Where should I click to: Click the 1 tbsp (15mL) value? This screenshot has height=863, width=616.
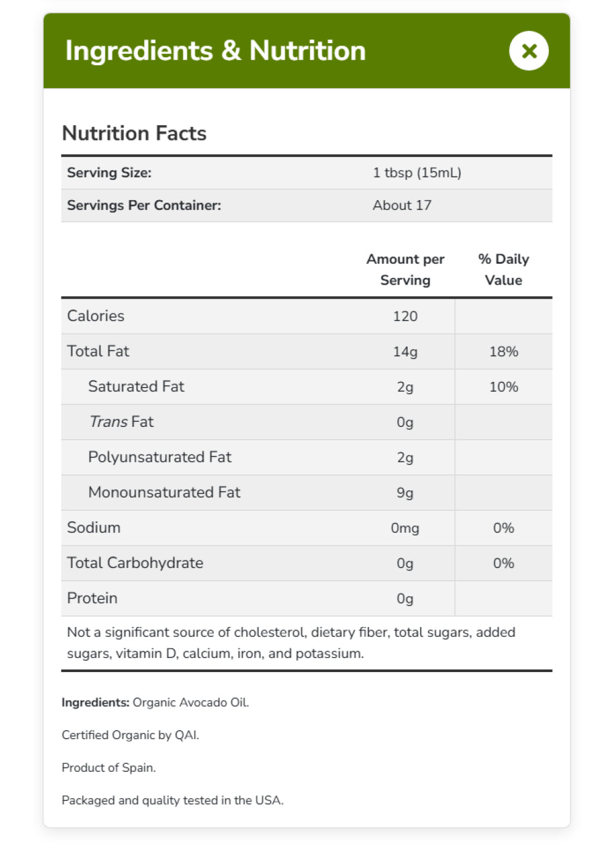[x=417, y=172]
